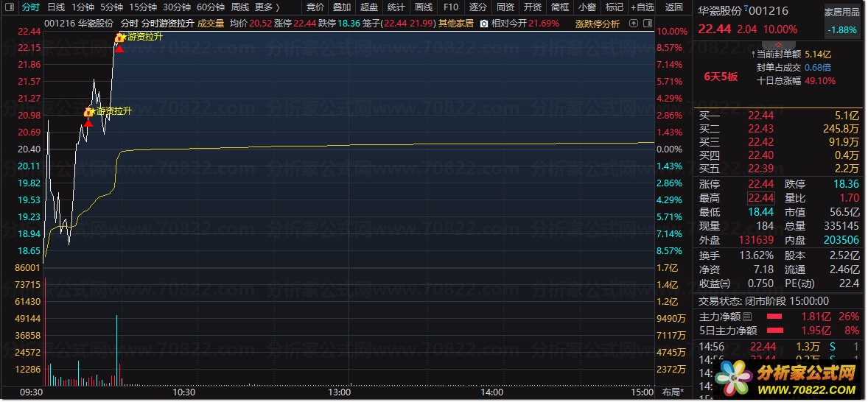
Task: Add the stock via +自选 button
Action: 643,7
